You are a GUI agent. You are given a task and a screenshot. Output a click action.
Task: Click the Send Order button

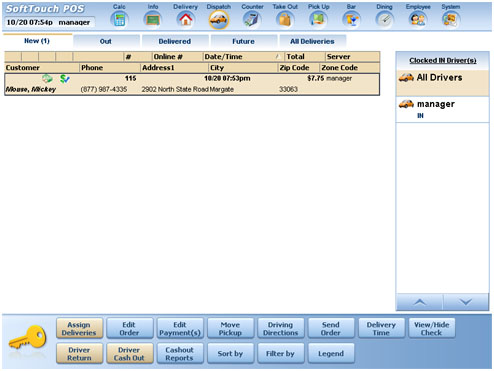[331, 328]
